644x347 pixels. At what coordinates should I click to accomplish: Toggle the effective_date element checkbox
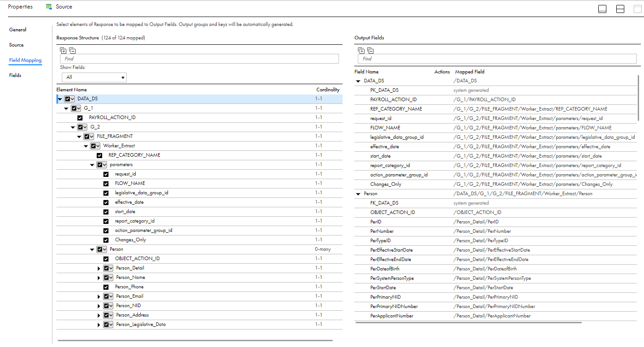point(106,202)
